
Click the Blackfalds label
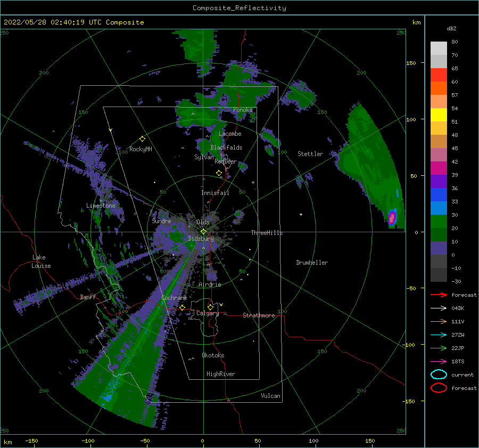(x=226, y=148)
